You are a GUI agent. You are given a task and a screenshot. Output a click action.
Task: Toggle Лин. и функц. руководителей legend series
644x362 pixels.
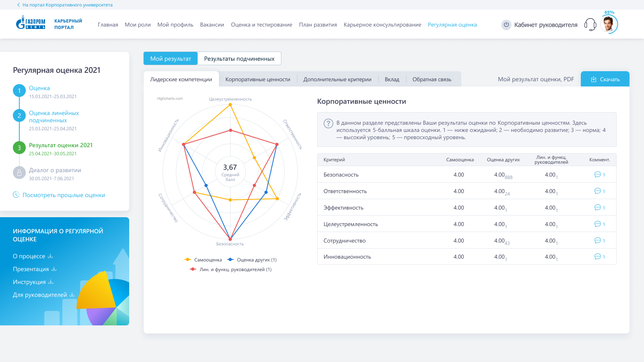[231, 269]
